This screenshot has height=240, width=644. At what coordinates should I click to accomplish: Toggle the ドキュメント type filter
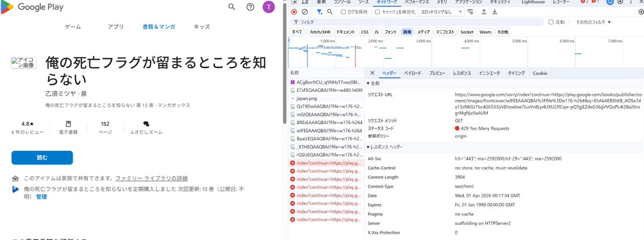(346, 32)
